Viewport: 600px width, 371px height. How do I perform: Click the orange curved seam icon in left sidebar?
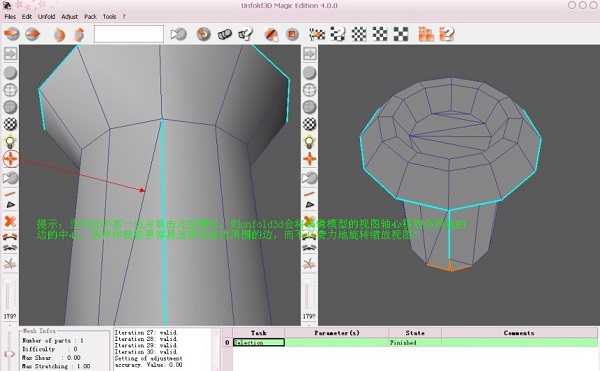click(10, 237)
